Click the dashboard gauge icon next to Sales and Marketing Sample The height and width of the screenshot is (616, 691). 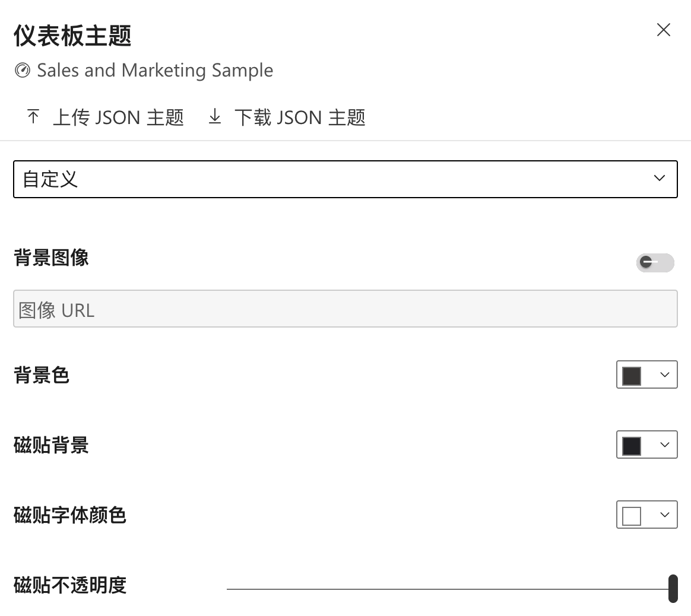21,70
